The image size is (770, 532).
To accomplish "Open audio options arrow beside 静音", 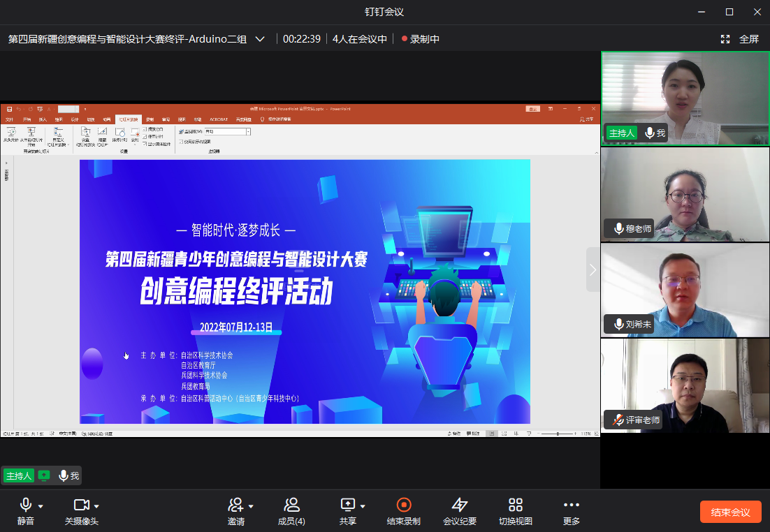I will click(41, 506).
